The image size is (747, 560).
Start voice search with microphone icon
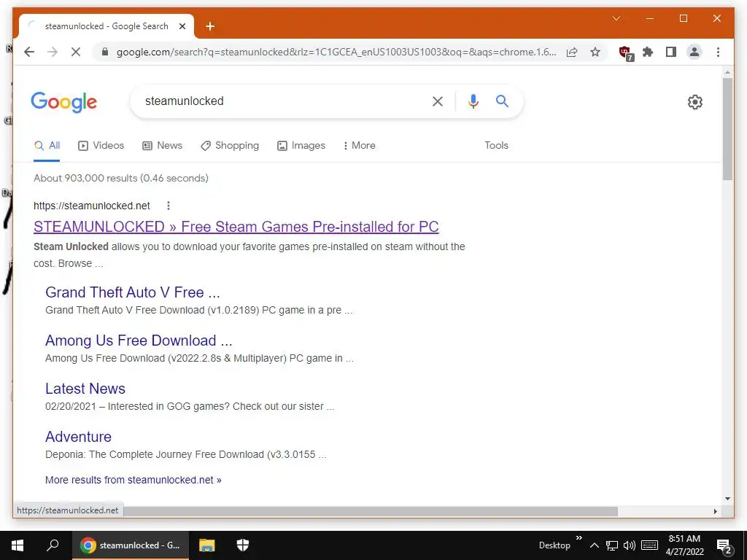[x=473, y=101]
